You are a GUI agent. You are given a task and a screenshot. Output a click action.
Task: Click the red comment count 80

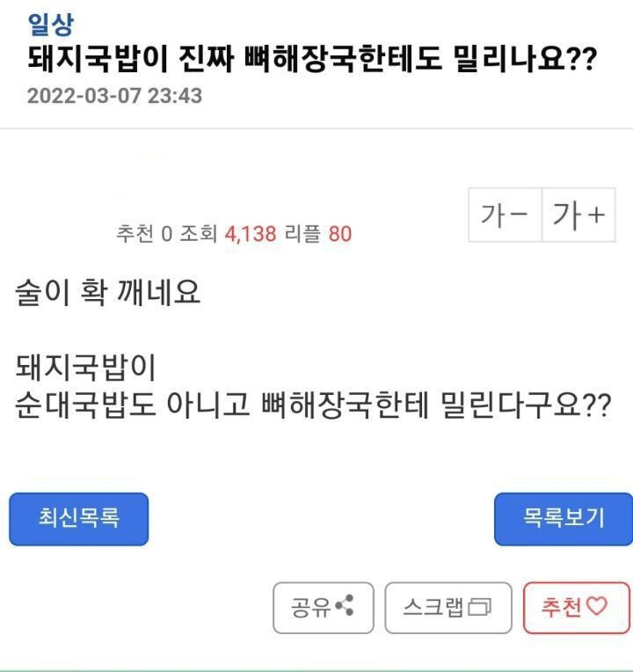(340, 234)
